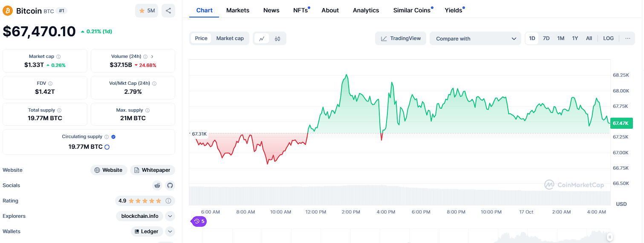
Task: Open the Analytics tab
Action: [x=366, y=10]
